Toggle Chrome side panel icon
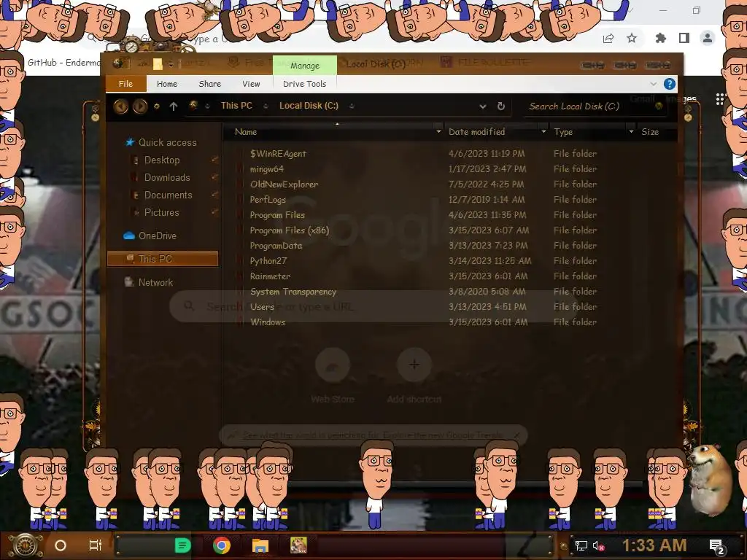This screenshot has height=560, width=747. point(684,38)
